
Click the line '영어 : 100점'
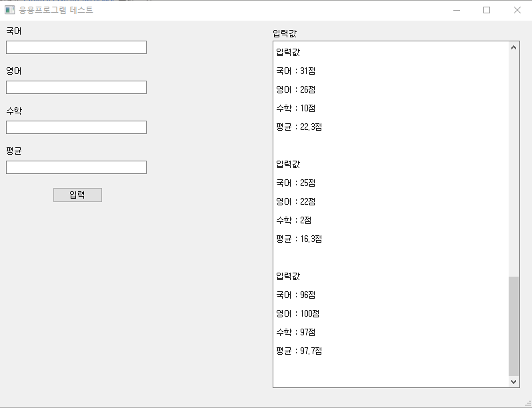point(298,314)
